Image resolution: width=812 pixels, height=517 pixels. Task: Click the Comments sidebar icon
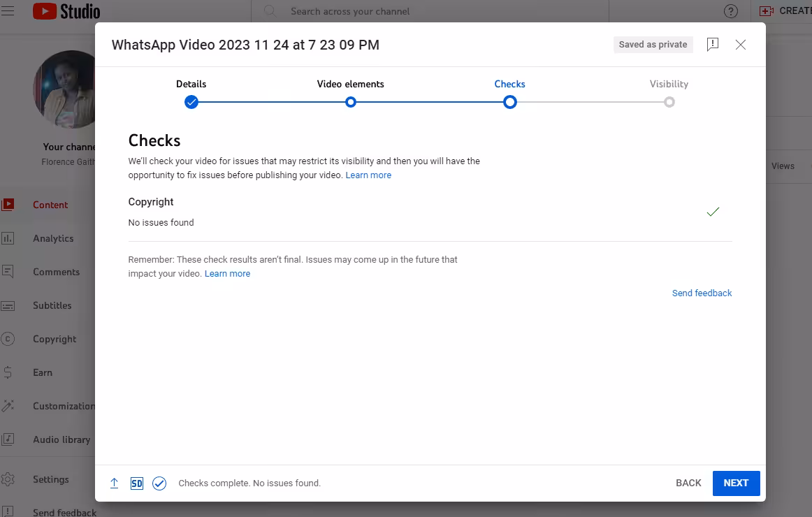point(8,272)
